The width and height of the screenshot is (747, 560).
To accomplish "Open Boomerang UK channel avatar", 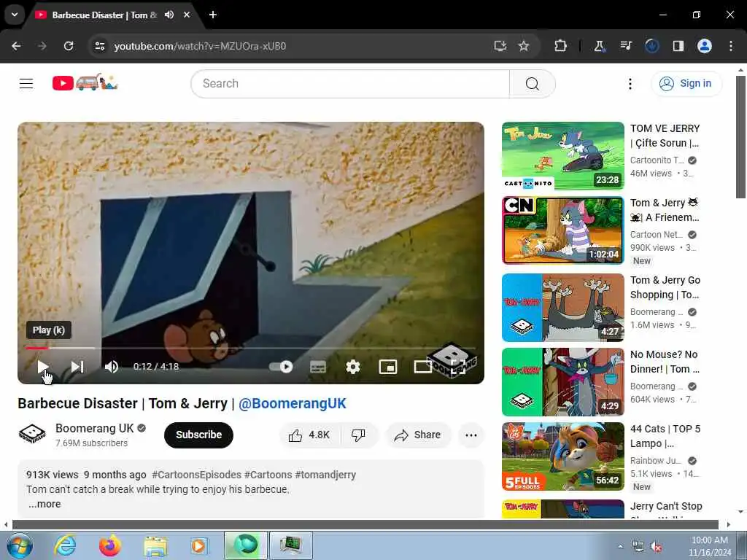I will pos(32,434).
